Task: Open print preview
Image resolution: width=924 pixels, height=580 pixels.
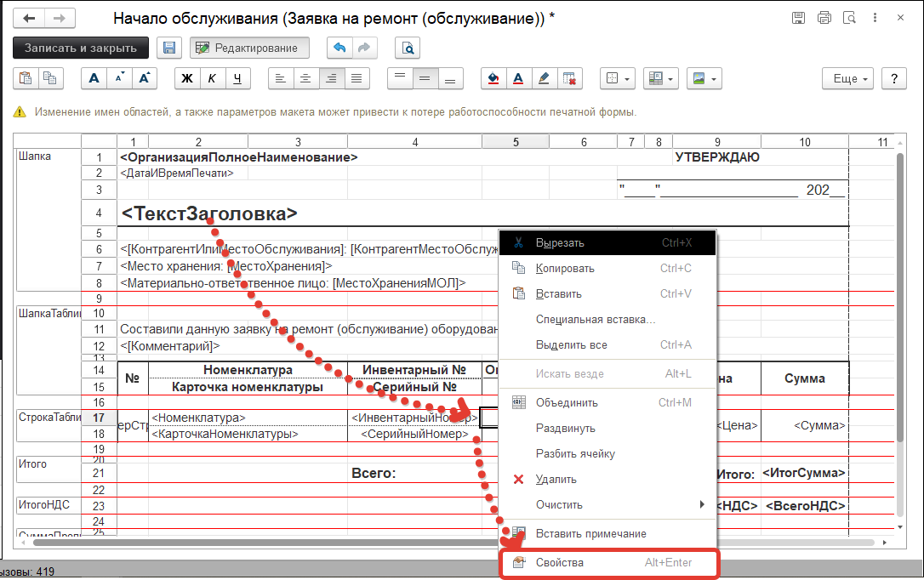Action: (407, 48)
